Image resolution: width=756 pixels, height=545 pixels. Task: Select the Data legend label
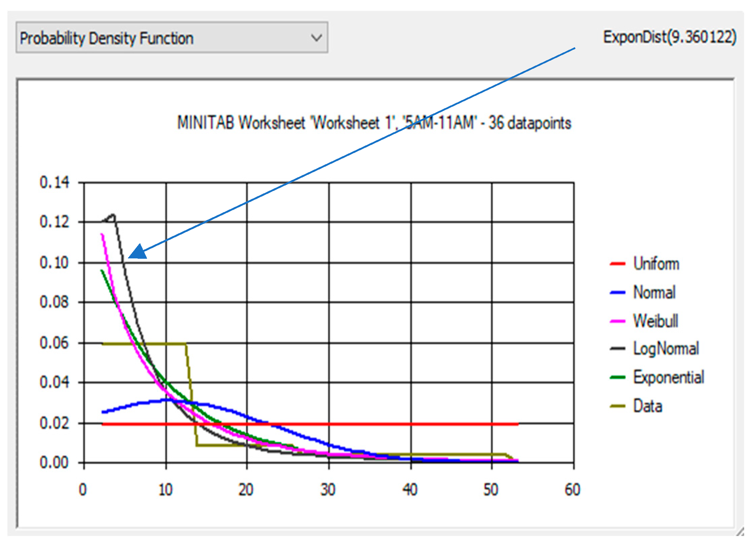tap(647, 406)
